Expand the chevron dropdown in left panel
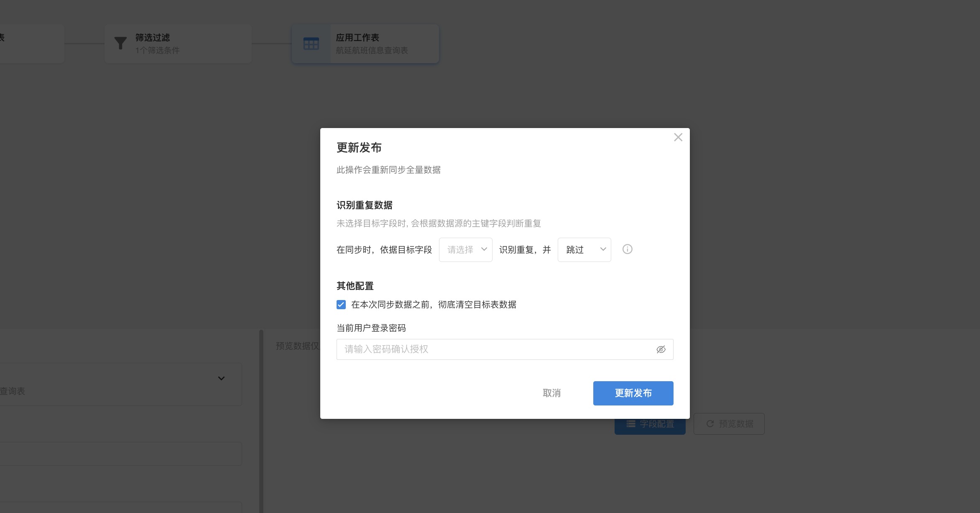The image size is (980, 513). point(221,378)
